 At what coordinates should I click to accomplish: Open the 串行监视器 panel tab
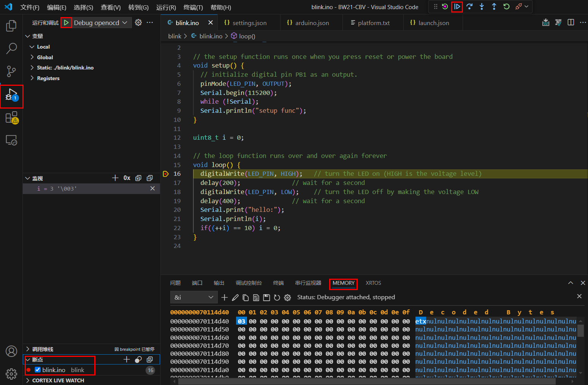308,283
